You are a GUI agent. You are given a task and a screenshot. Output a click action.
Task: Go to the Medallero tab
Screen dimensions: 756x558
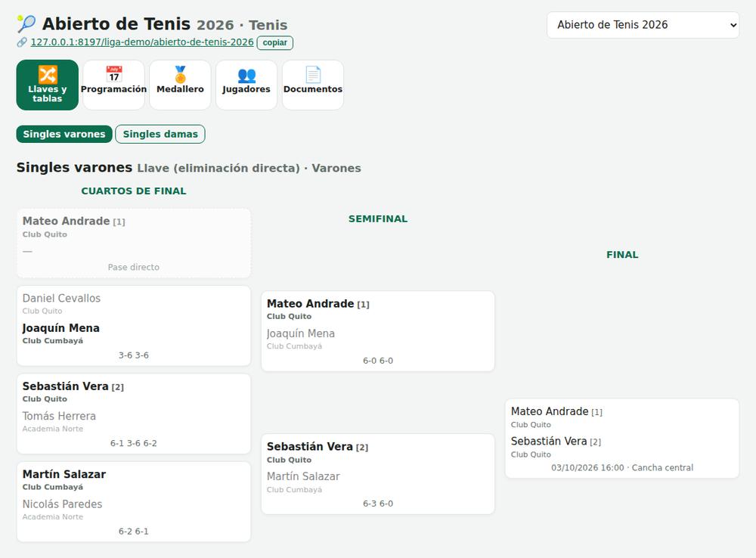[181, 85]
